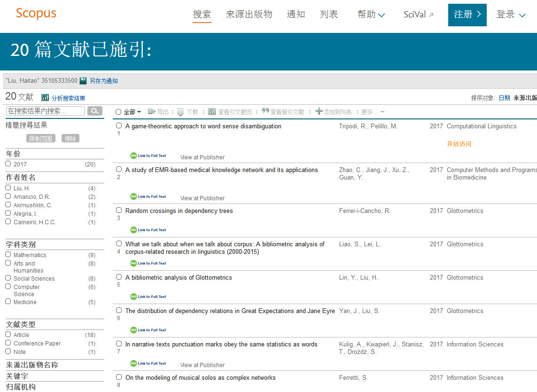Click the view citing documents quote icon

265,112
